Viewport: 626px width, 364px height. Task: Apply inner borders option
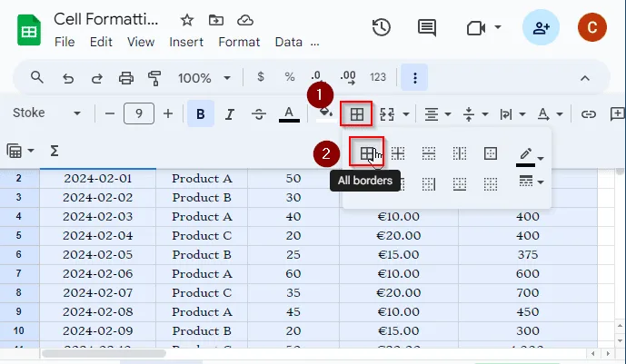398,153
